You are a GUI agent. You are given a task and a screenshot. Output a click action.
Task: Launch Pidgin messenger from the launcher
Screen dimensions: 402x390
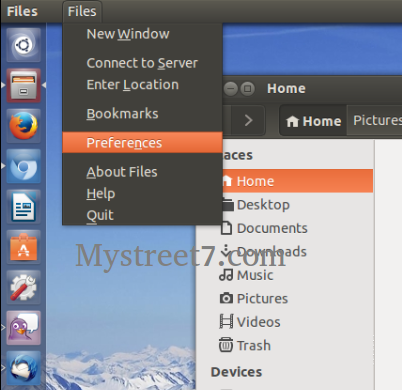pos(23,328)
